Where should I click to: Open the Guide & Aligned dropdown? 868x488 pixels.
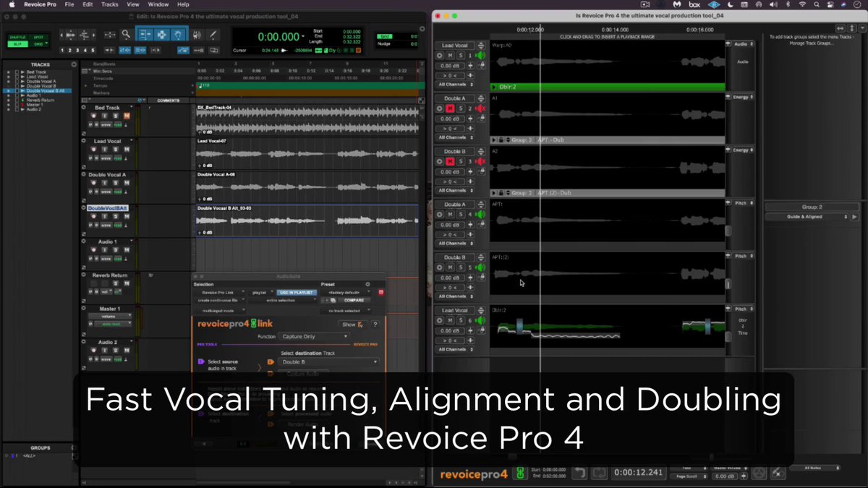807,217
